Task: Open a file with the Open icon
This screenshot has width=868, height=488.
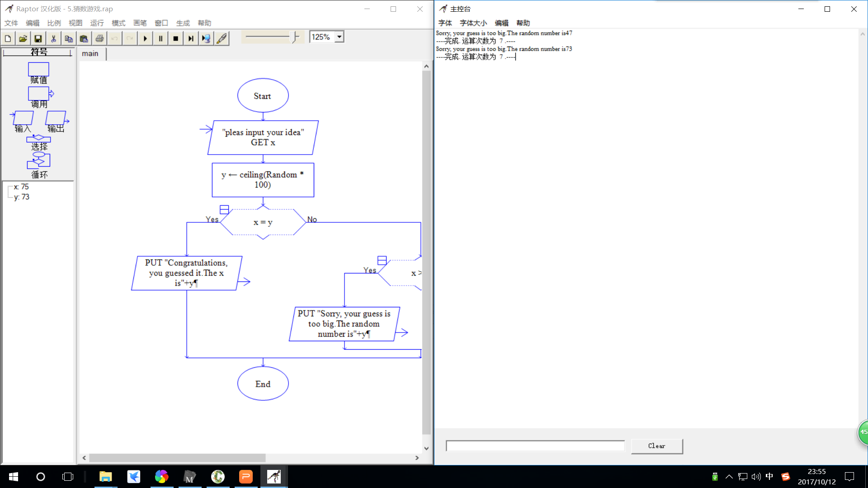Action: click(23, 38)
